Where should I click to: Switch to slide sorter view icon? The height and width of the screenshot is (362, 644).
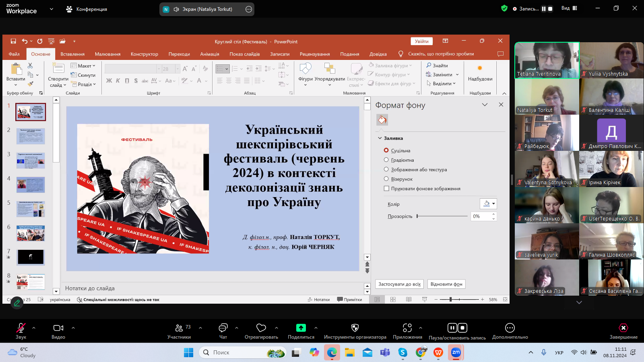393,299
